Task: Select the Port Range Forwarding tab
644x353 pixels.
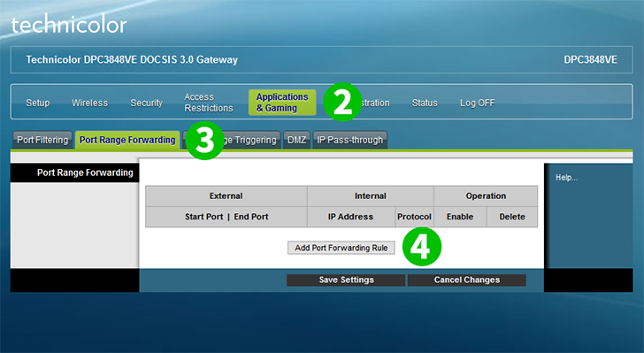Action: point(127,140)
